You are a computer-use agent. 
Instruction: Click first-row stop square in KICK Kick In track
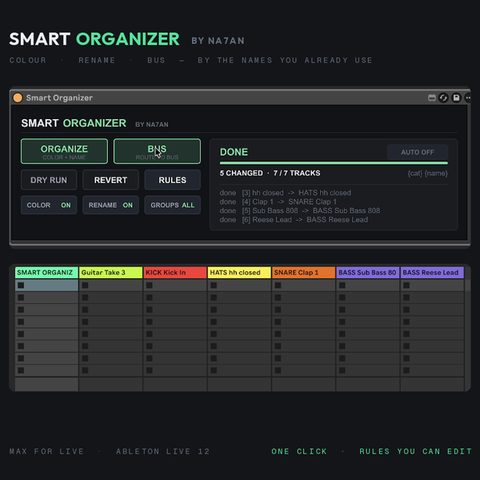(x=149, y=285)
